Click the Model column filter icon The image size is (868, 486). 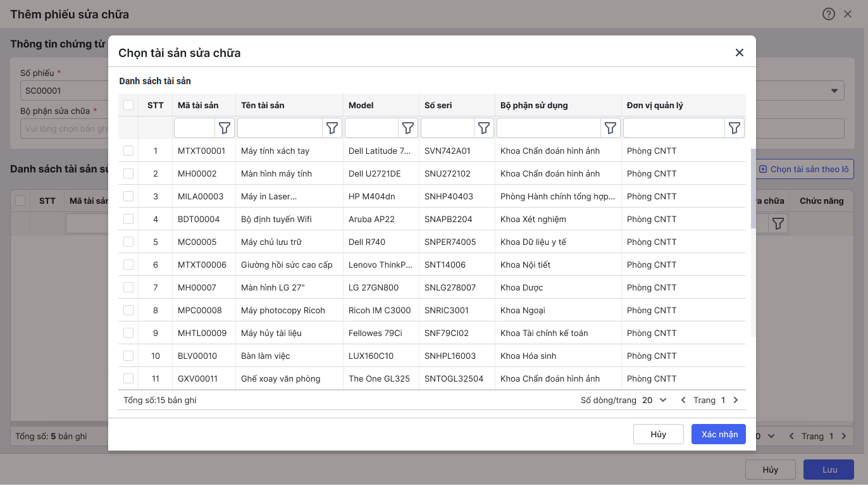coord(408,128)
